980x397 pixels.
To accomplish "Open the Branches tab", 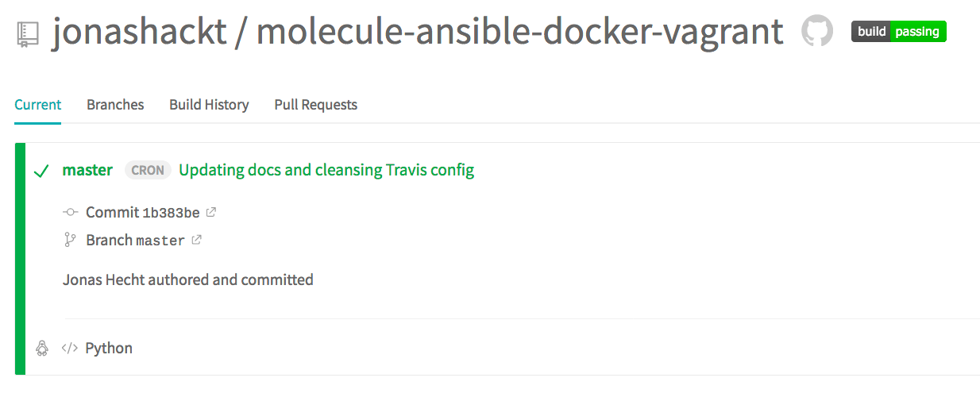I will tap(115, 105).
